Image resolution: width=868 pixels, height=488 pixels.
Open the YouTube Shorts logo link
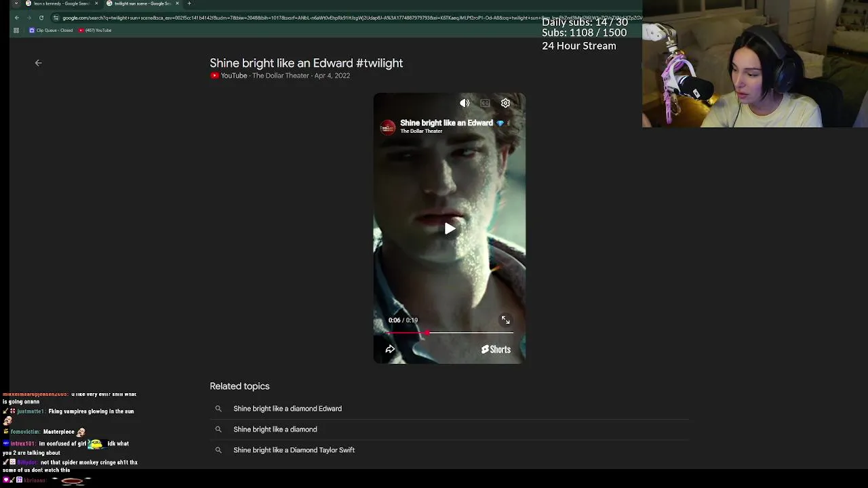pyautogui.click(x=496, y=350)
